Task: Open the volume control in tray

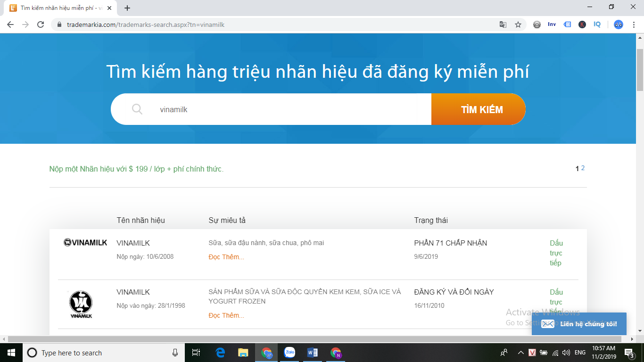Action: tap(566, 353)
